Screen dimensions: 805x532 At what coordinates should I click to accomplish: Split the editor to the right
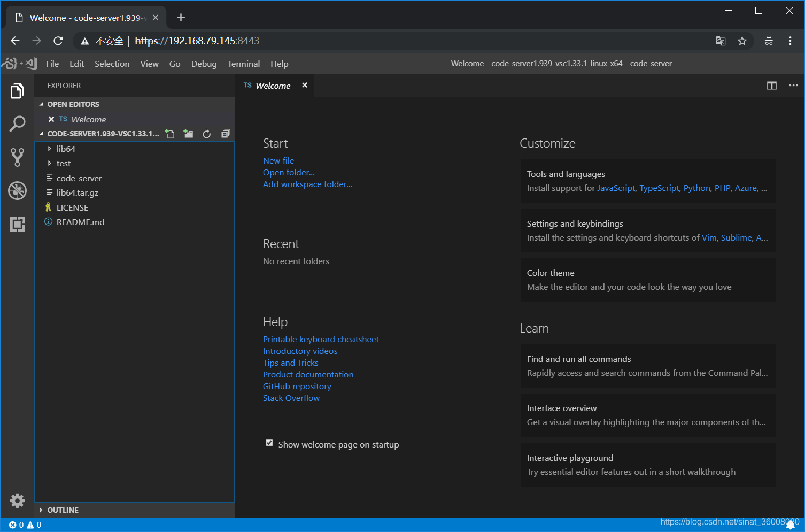tap(772, 86)
